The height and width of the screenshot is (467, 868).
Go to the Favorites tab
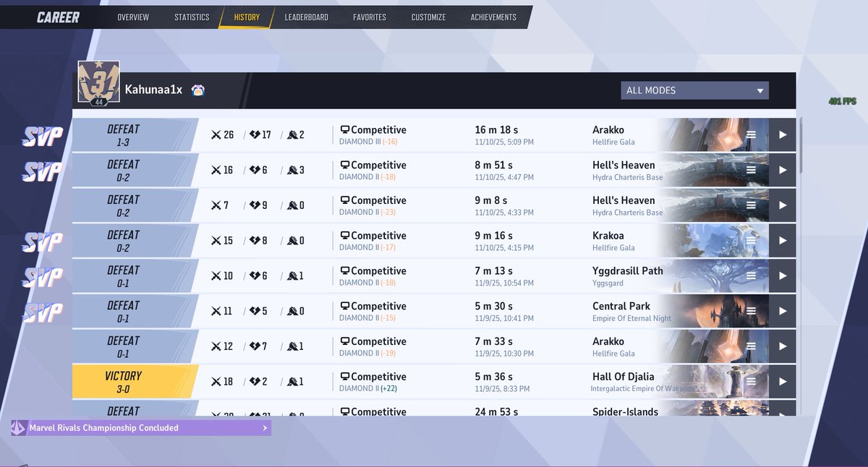(370, 17)
